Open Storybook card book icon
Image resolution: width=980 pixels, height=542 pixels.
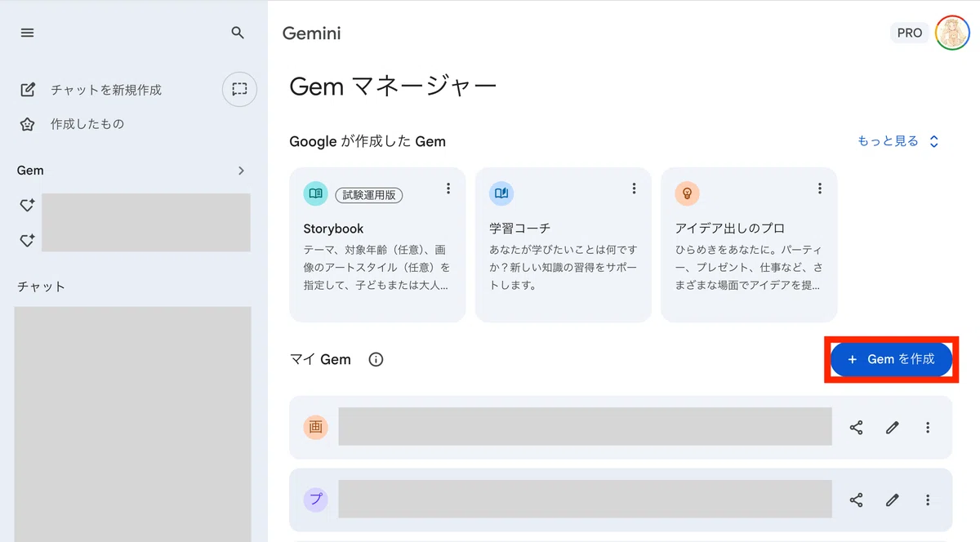click(315, 193)
